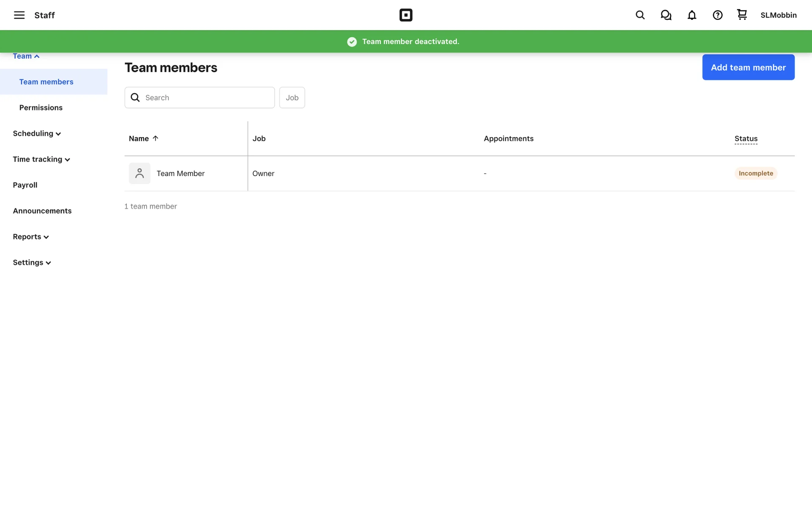Open the shopping cart icon
Viewport: 812px width, 508px height.
click(x=742, y=15)
